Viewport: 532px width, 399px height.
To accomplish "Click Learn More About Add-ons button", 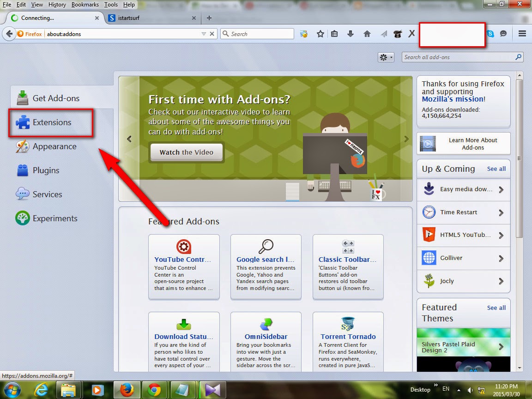I will (x=464, y=144).
